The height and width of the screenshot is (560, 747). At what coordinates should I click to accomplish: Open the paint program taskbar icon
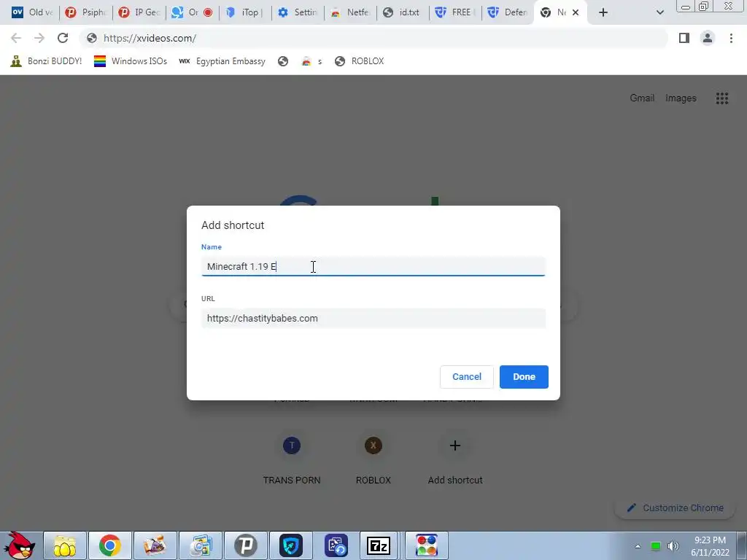[x=155, y=545]
